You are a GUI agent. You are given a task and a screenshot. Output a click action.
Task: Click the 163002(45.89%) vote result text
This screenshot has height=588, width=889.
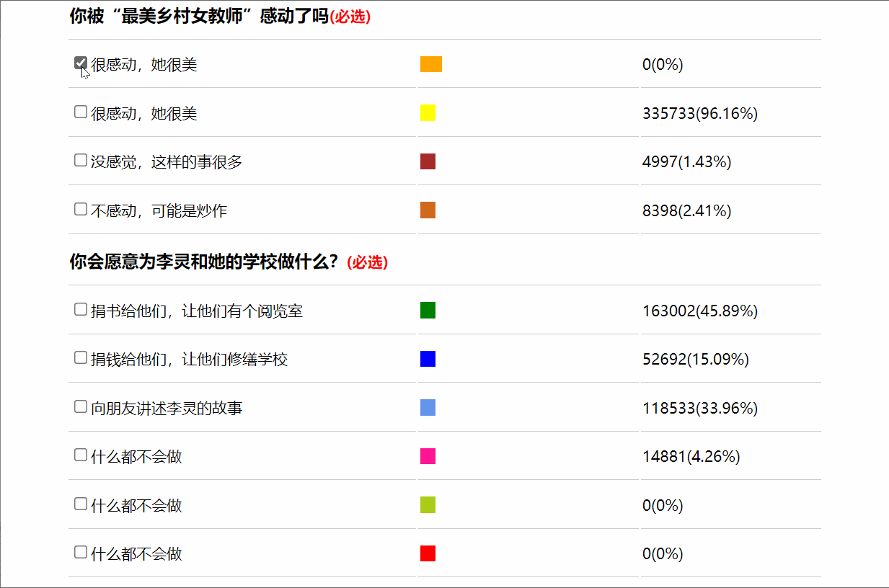(699, 311)
